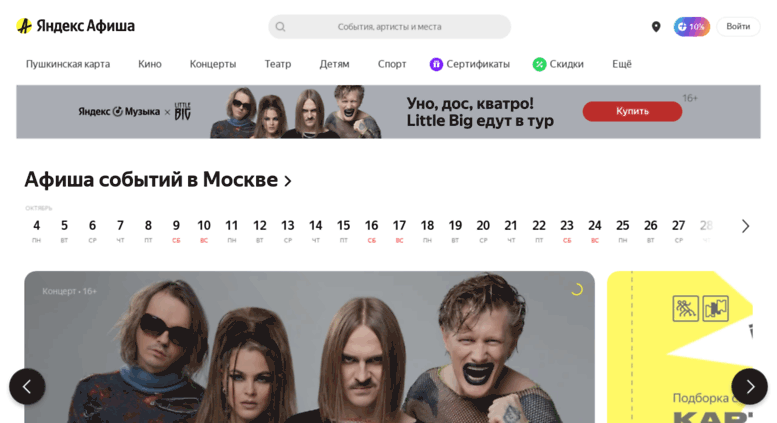Expand the Ещё menu
Screen dimensions: 777x423
621,64
